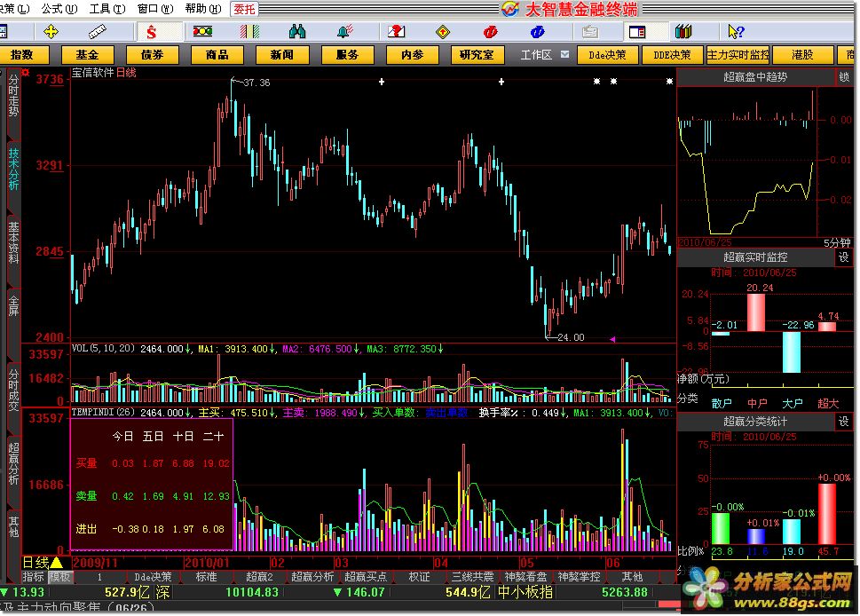The height and width of the screenshot is (616, 860).
Task: Switch to the 模板 bottom tab
Action: (59, 577)
